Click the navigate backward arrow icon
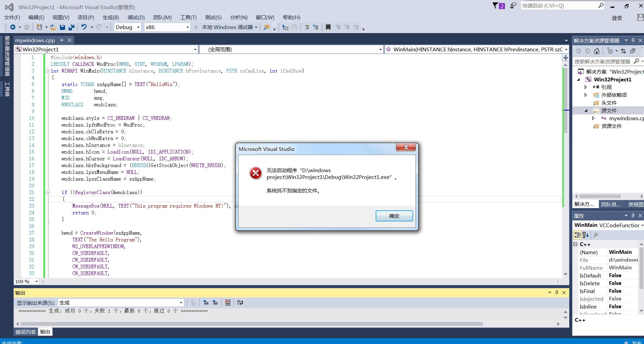The width and height of the screenshot is (644, 344). pyautogui.click(x=13, y=27)
